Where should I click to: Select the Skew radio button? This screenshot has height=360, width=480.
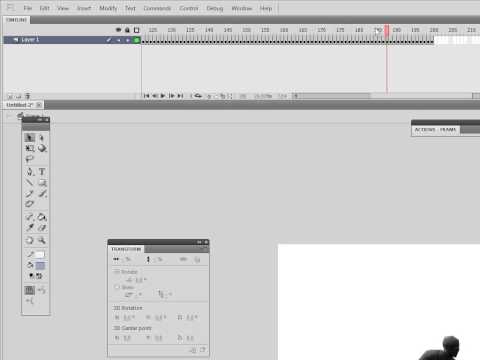click(x=117, y=287)
